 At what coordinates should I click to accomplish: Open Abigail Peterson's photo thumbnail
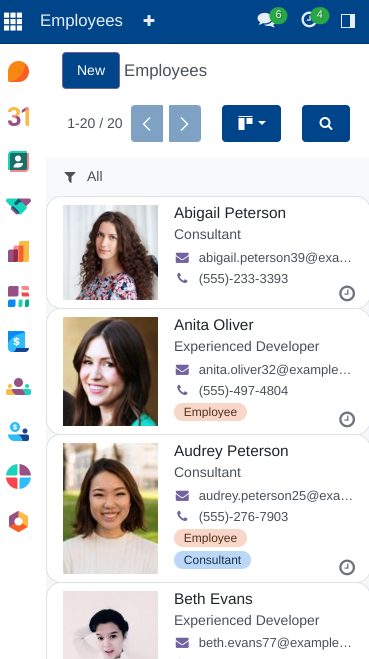tap(111, 252)
